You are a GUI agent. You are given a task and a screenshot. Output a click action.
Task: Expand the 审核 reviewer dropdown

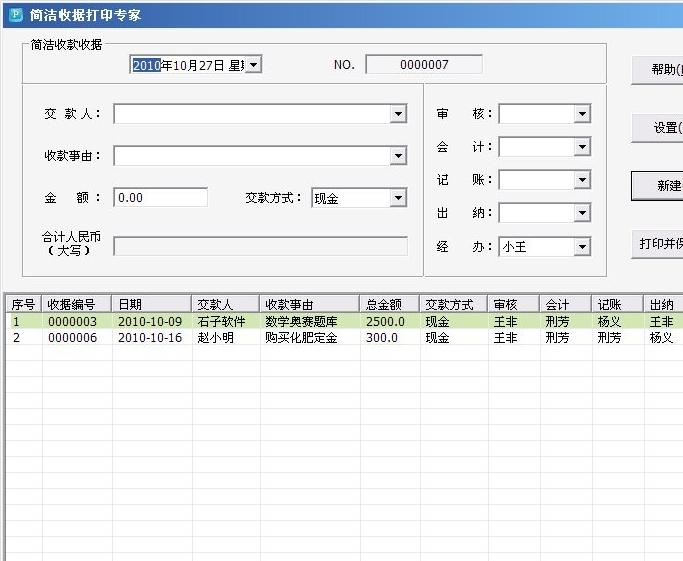point(582,115)
